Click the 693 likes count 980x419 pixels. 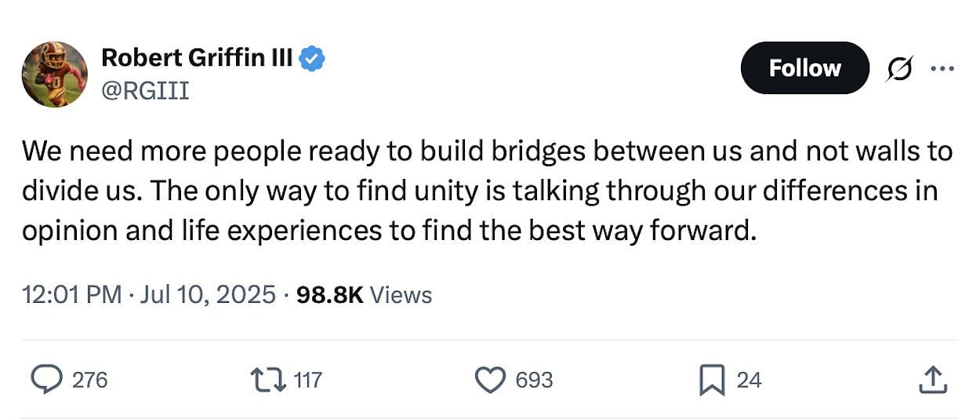[x=534, y=380]
